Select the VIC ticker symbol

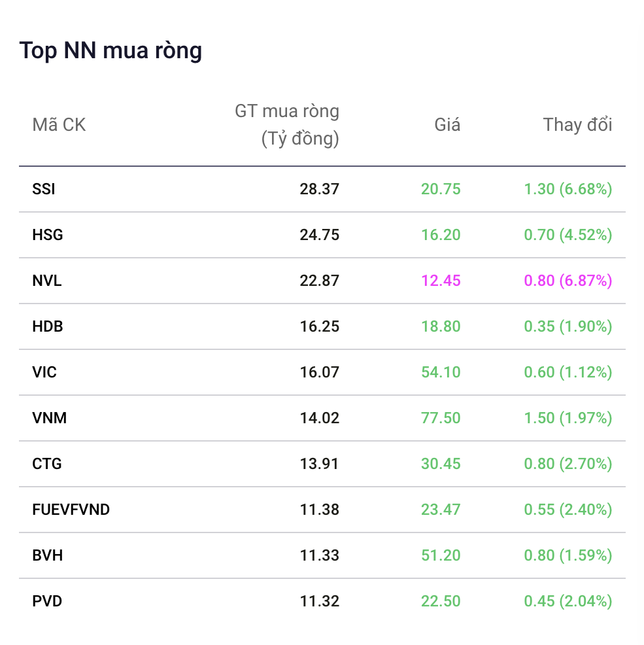44,372
